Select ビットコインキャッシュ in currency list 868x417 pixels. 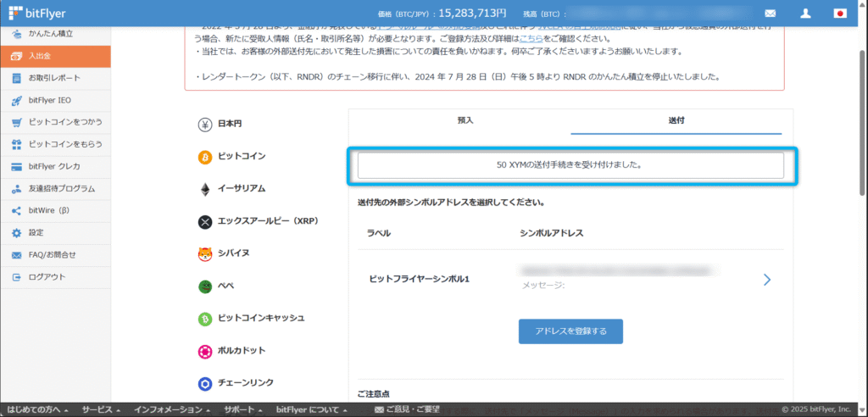261,319
